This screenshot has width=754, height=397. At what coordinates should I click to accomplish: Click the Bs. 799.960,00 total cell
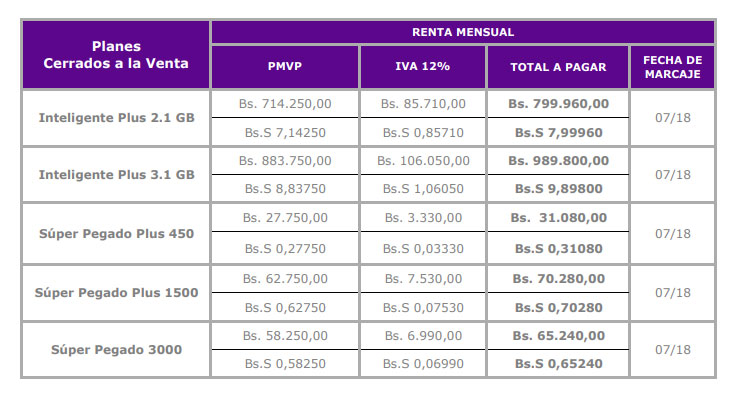pos(558,104)
